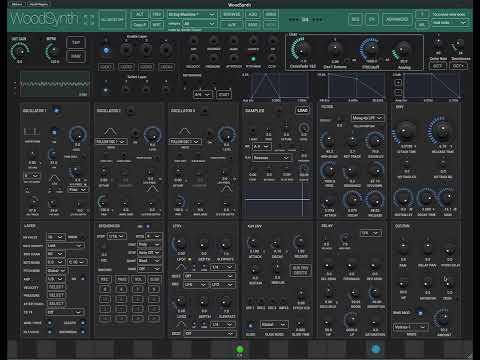Click the OCT+ octave up button
The height and width of the screenshot is (360, 480).
pyautogui.click(x=458, y=66)
